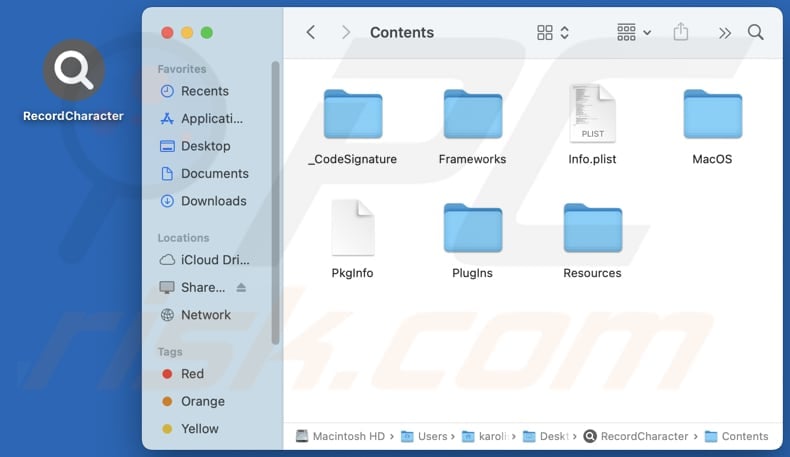This screenshot has width=790, height=457.
Task: Click the sidebar vertical scrollbar
Action: (275, 203)
